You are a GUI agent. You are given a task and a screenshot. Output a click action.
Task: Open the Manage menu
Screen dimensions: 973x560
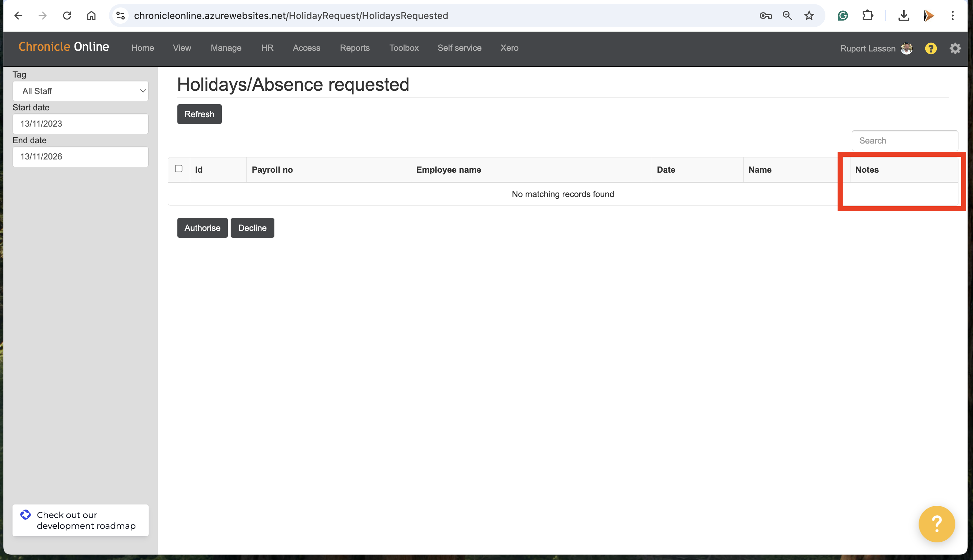coord(226,48)
